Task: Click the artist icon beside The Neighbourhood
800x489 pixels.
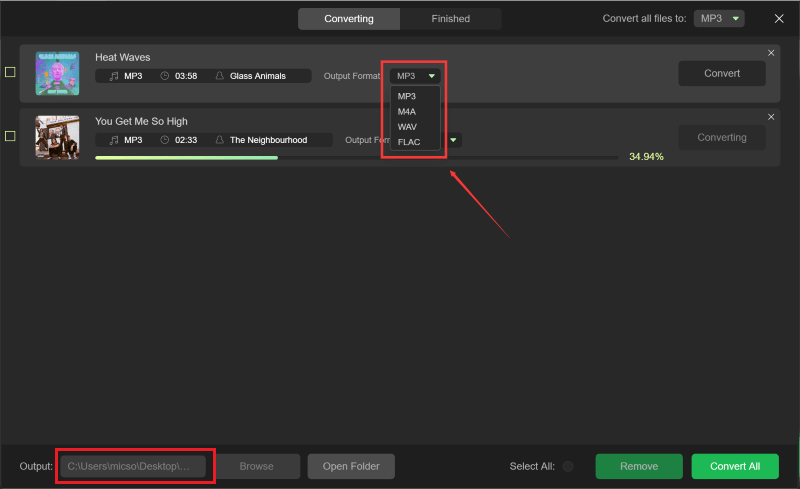Action: (x=219, y=140)
